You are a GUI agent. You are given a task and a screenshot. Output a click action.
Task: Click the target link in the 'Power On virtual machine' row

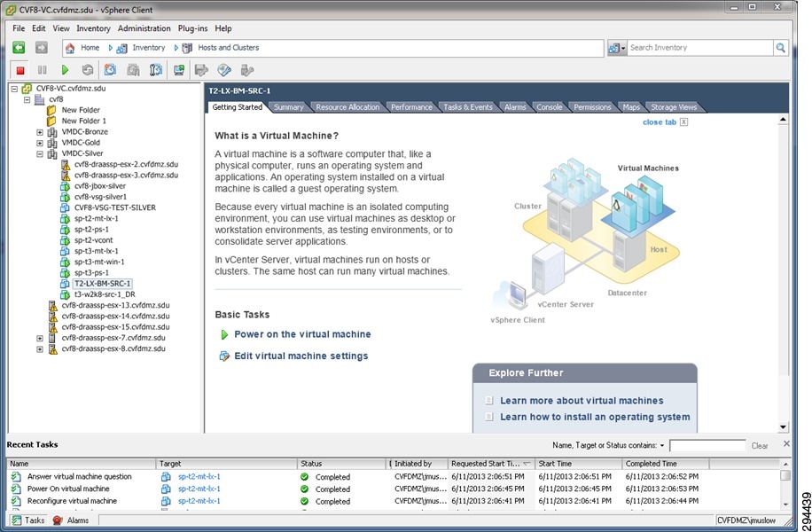click(x=199, y=489)
